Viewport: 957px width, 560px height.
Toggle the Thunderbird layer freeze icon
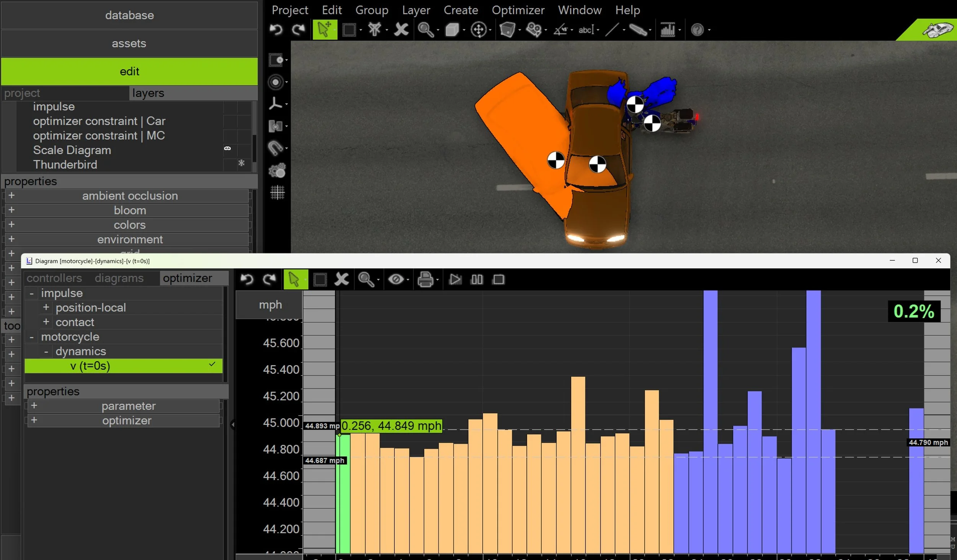tap(241, 163)
